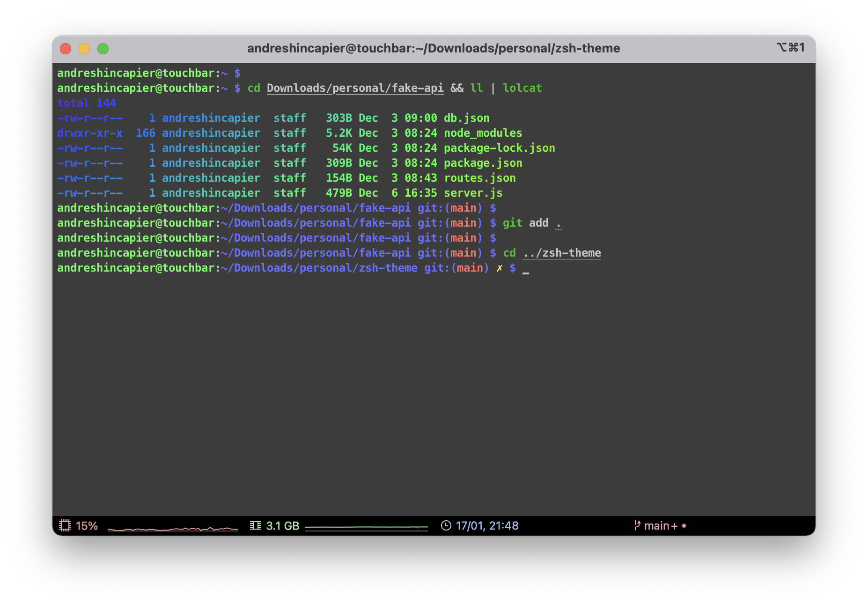Click the server.js file name

click(473, 193)
